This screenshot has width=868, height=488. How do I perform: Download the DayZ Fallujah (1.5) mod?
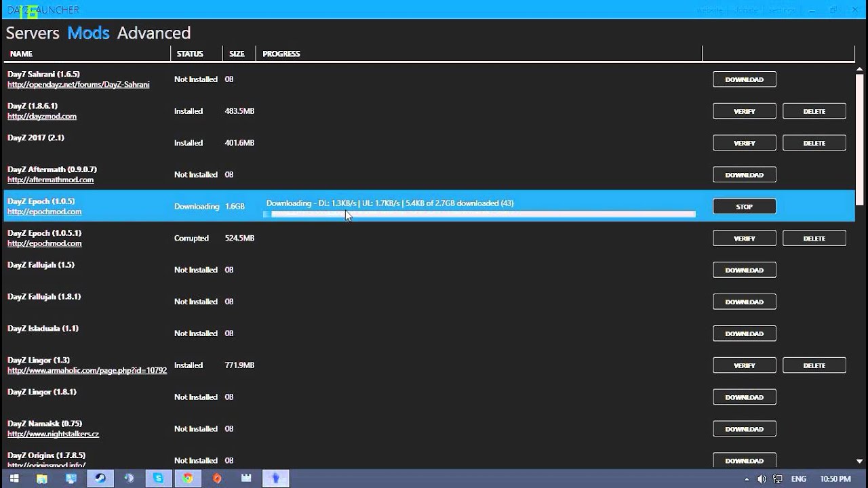pyautogui.click(x=744, y=270)
